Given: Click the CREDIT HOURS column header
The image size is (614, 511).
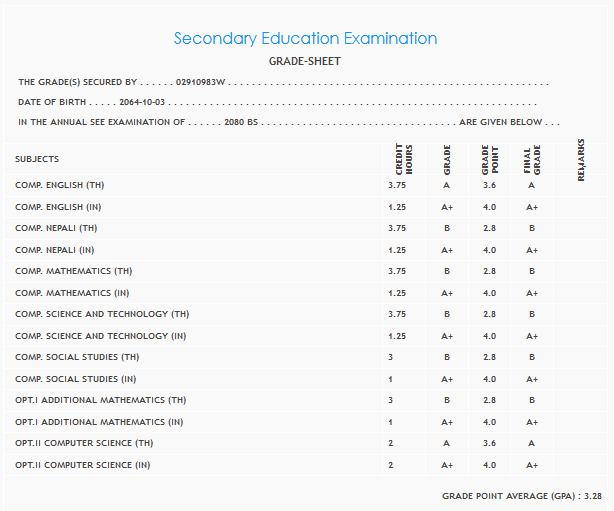Looking at the screenshot, I should pyautogui.click(x=402, y=159).
